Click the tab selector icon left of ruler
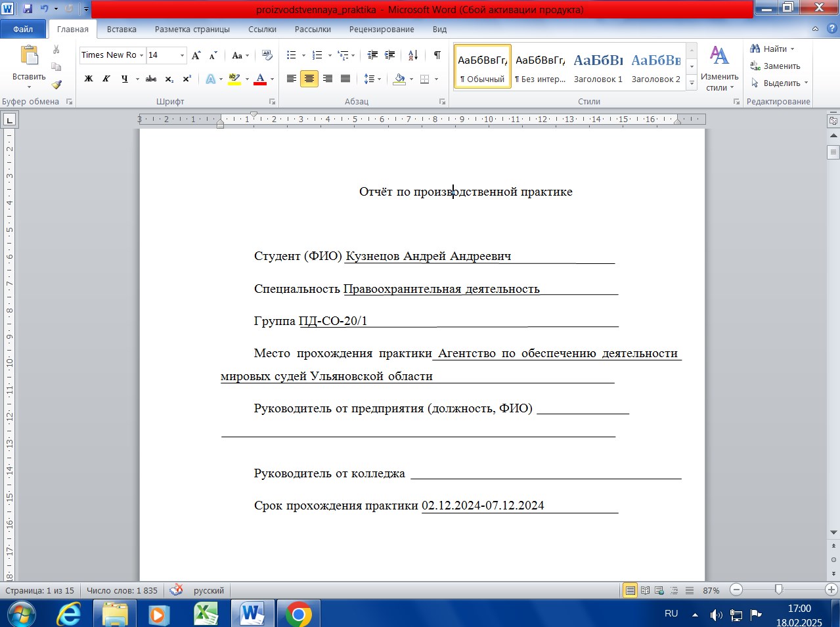 [10, 119]
